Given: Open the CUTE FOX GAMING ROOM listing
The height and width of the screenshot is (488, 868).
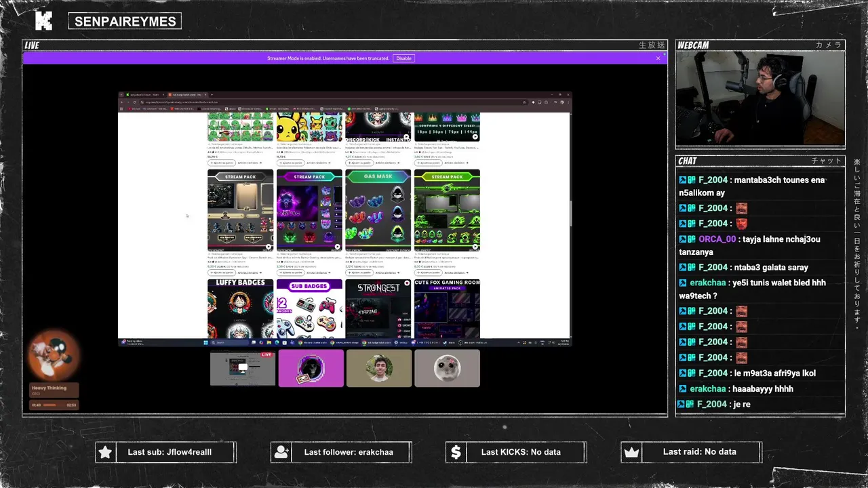Looking at the screenshot, I should pos(447,308).
